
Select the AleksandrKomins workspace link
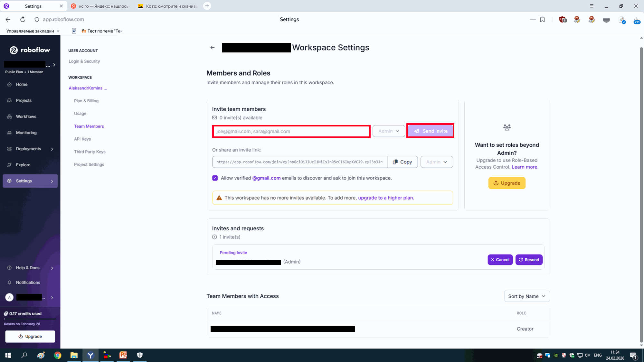click(x=88, y=88)
